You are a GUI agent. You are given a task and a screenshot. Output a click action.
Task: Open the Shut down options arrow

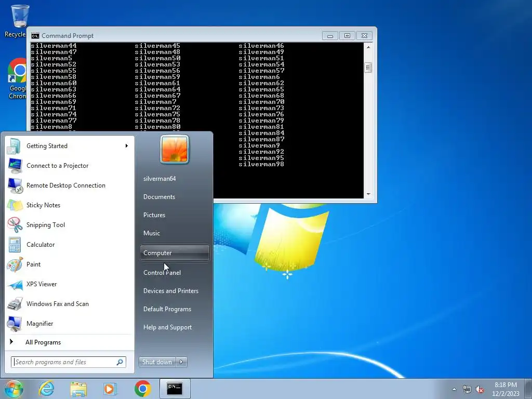pyautogui.click(x=181, y=362)
